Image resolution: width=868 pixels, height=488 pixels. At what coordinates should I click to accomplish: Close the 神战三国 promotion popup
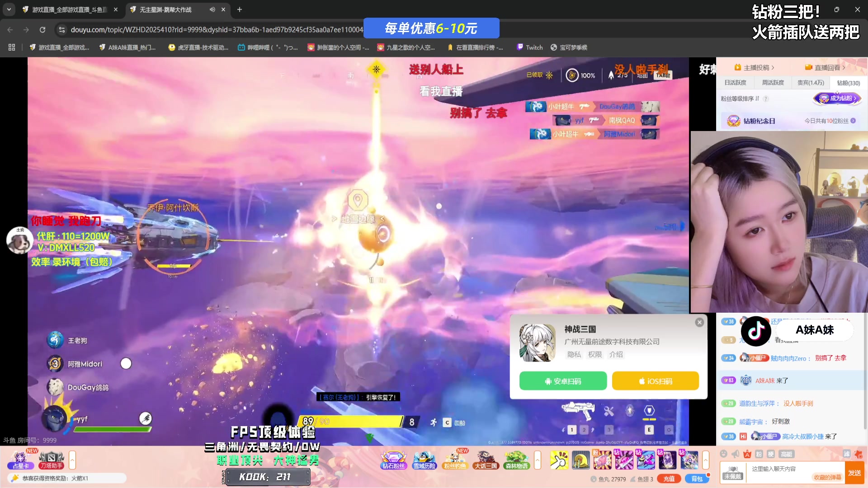pyautogui.click(x=699, y=322)
